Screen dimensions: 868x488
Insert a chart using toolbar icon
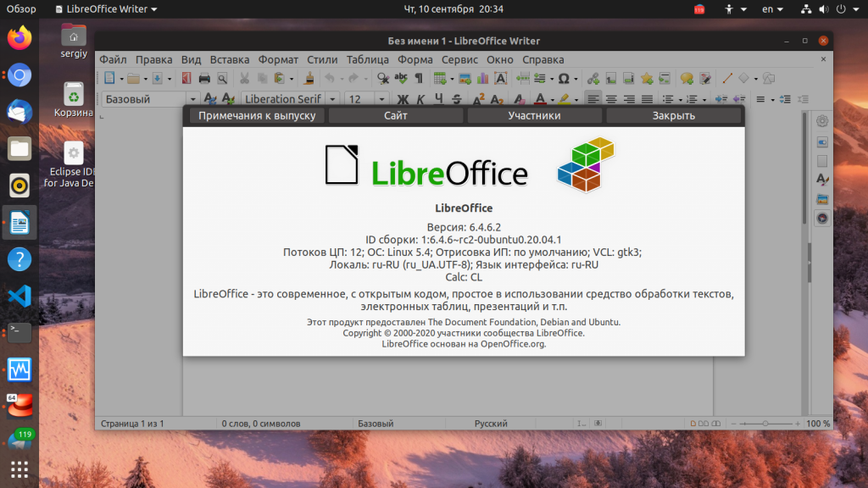click(x=483, y=79)
